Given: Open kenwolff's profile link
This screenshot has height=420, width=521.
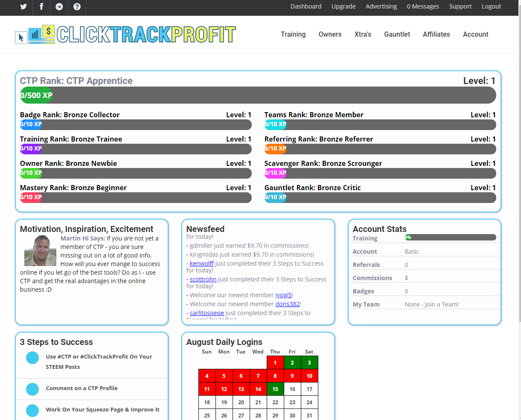Looking at the screenshot, I should 202,264.
